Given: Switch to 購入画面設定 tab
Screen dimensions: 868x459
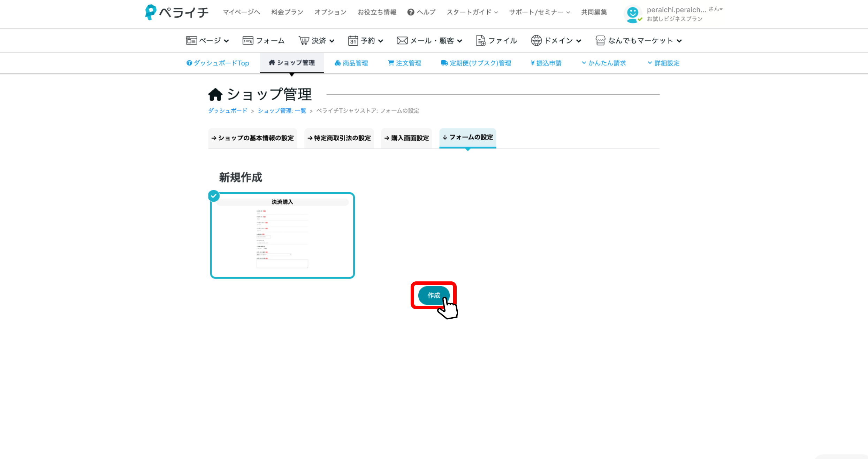Looking at the screenshot, I should 406,138.
